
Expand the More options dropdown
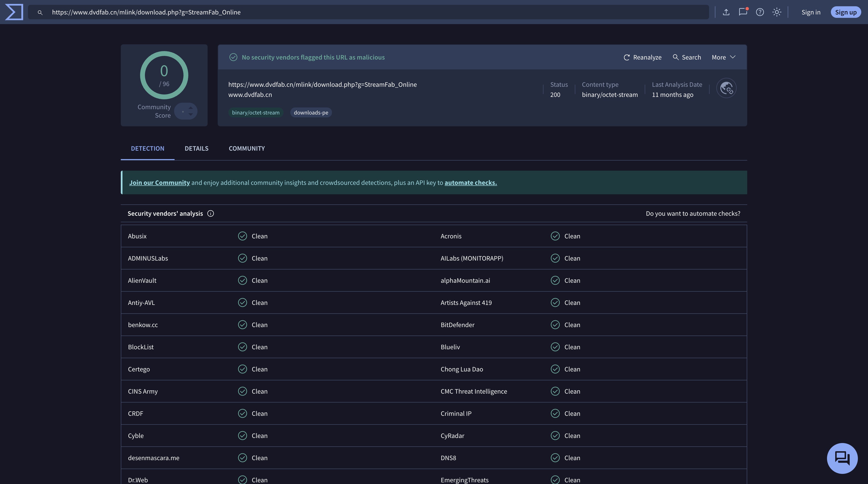(723, 57)
